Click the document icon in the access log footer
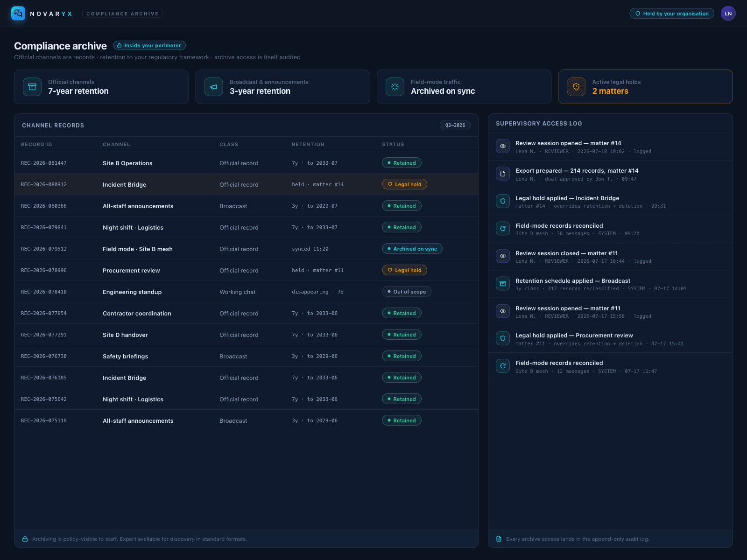The image size is (747, 560). tap(499, 539)
